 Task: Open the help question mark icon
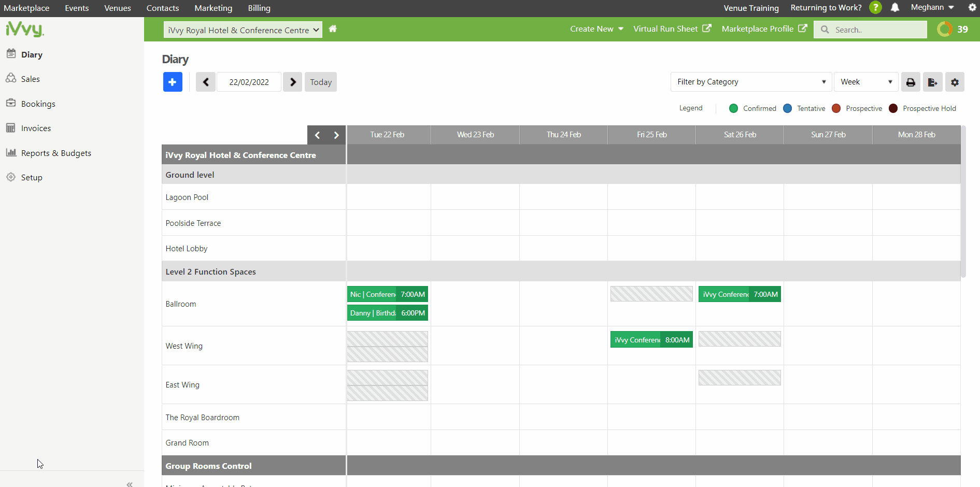875,8
